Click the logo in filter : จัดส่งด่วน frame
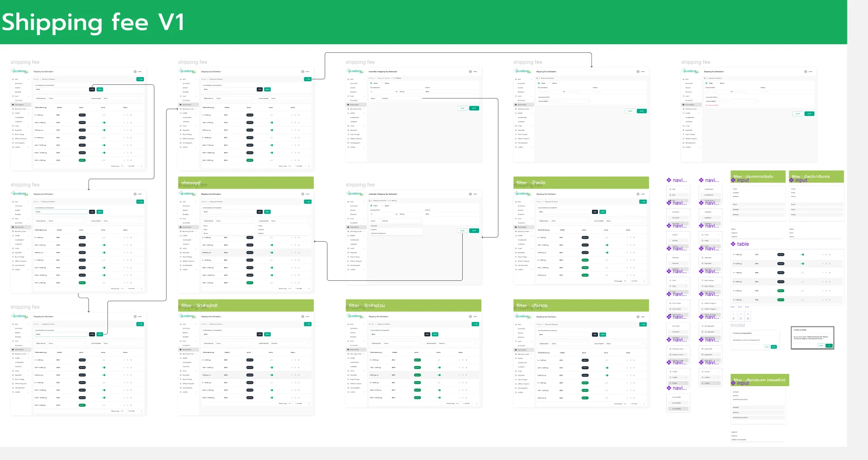The height and width of the screenshot is (460, 868). coord(355,316)
